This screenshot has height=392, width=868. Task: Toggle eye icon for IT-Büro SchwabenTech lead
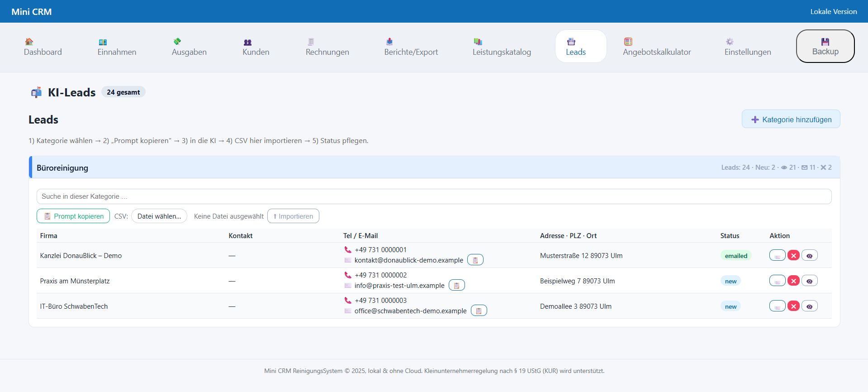pyautogui.click(x=809, y=306)
